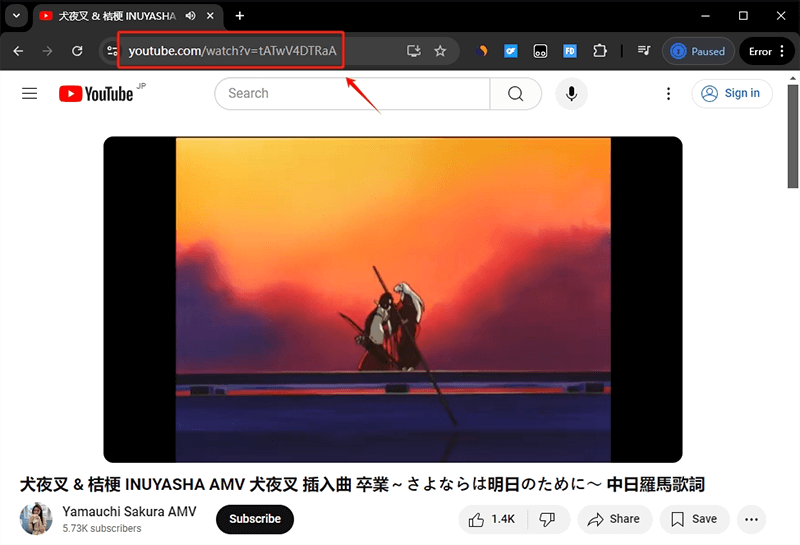Screen dimensions: 800x545
Task: Open the orange-blue swirl extension icon
Action: (481, 51)
